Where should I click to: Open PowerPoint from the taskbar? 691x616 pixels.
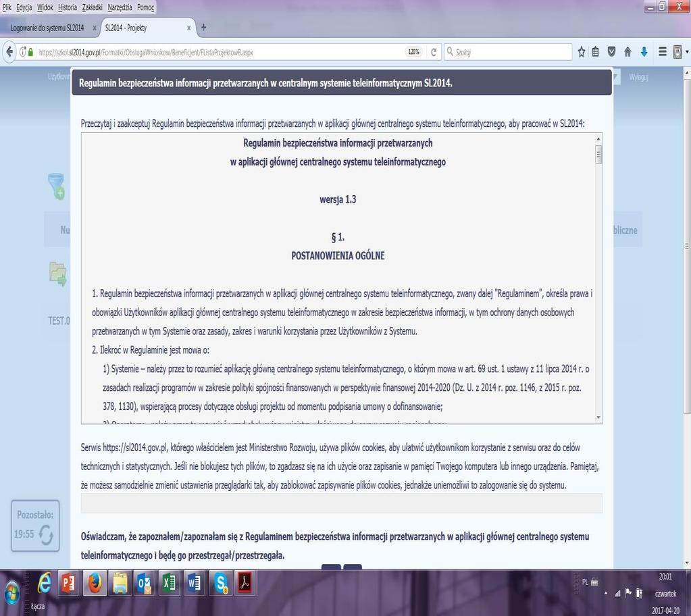point(68,584)
